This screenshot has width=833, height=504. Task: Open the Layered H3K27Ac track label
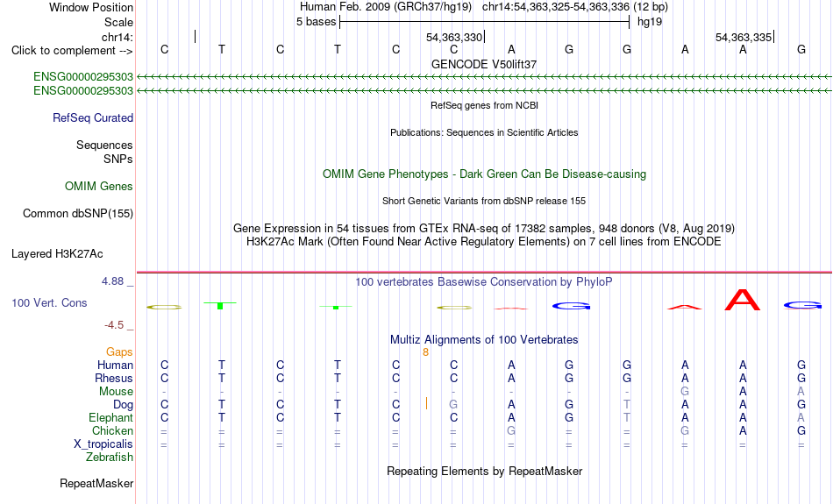click(x=57, y=254)
